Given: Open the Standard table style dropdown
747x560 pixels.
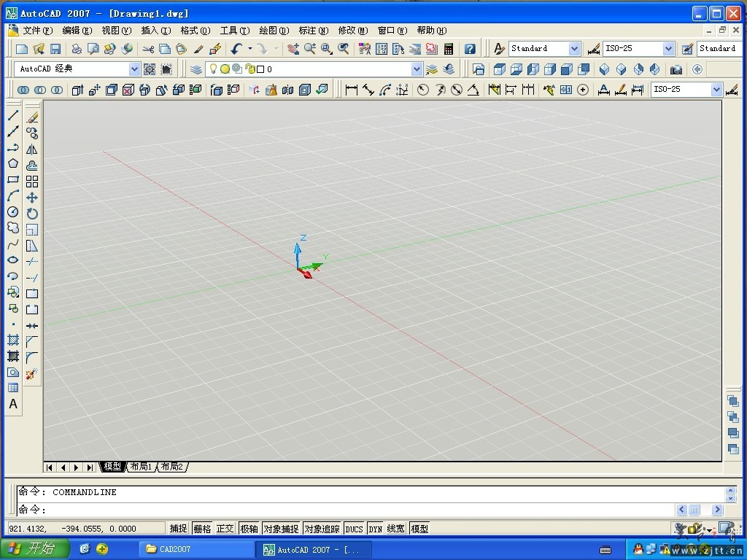Looking at the screenshot, I should click(x=720, y=49).
